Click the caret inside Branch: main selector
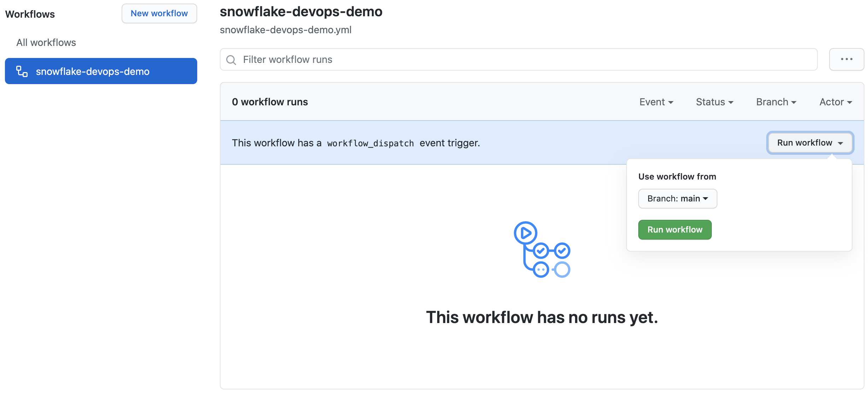Viewport: 868px width, 393px height. [x=705, y=199]
